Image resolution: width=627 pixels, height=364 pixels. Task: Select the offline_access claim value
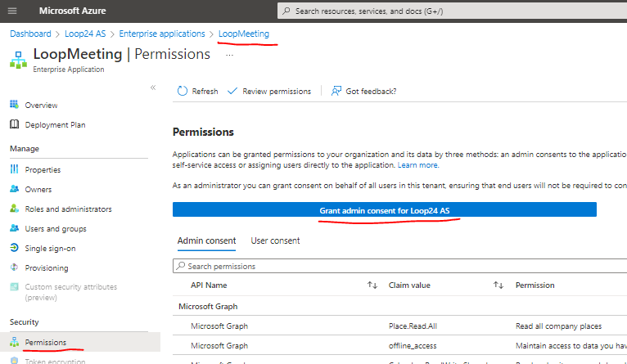click(x=413, y=346)
